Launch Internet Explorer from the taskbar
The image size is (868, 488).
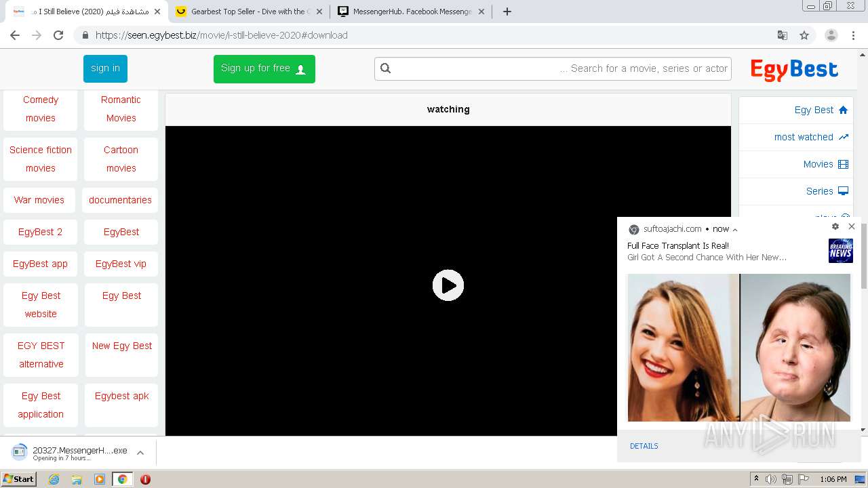click(54, 479)
